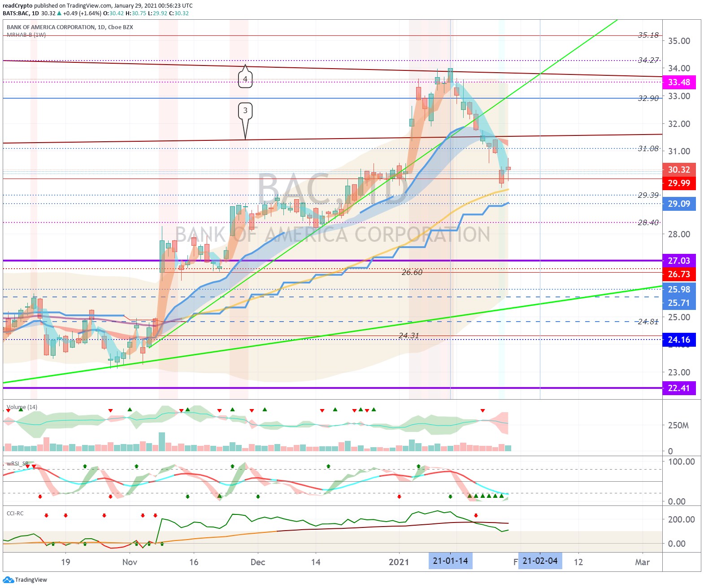Image resolution: width=704 pixels, height=588 pixels.
Task: Click the Nov label on time axis
Action: coord(130,562)
